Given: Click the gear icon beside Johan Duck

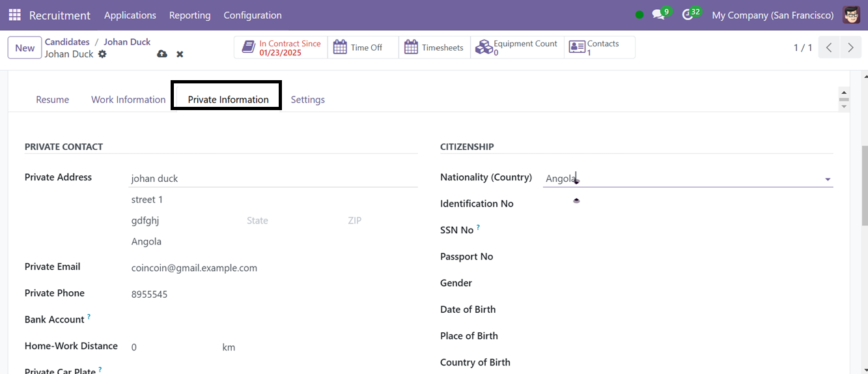Looking at the screenshot, I should (x=102, y=54).
